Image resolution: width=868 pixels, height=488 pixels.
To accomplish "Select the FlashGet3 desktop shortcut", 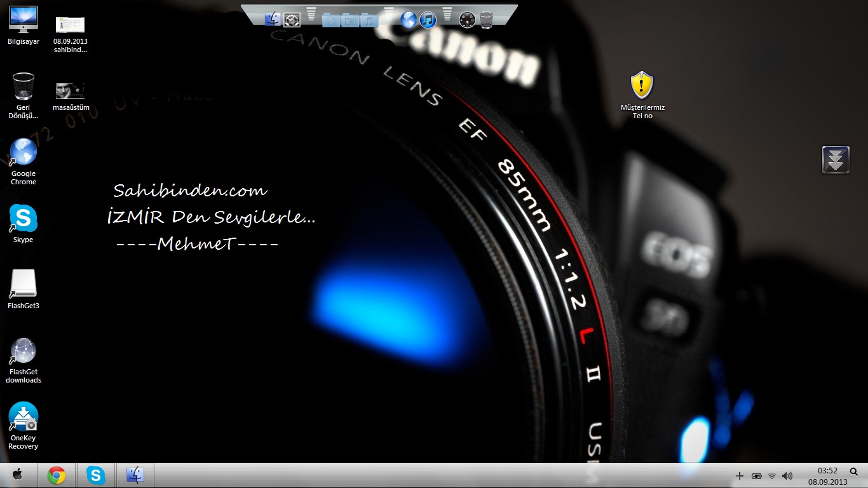I will tap(24, 289).
